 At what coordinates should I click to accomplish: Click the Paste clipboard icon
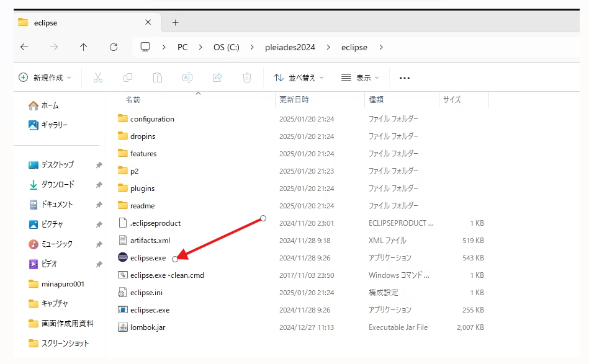158,78
